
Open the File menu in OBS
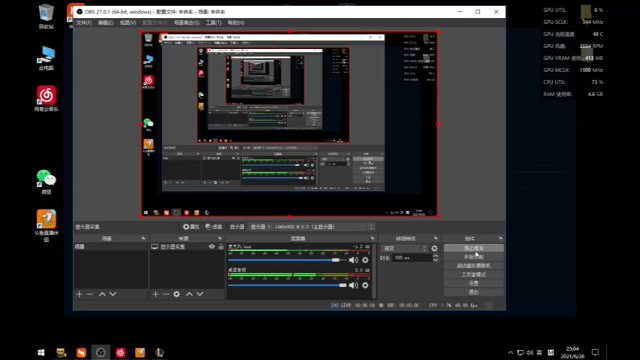(84, 22)
